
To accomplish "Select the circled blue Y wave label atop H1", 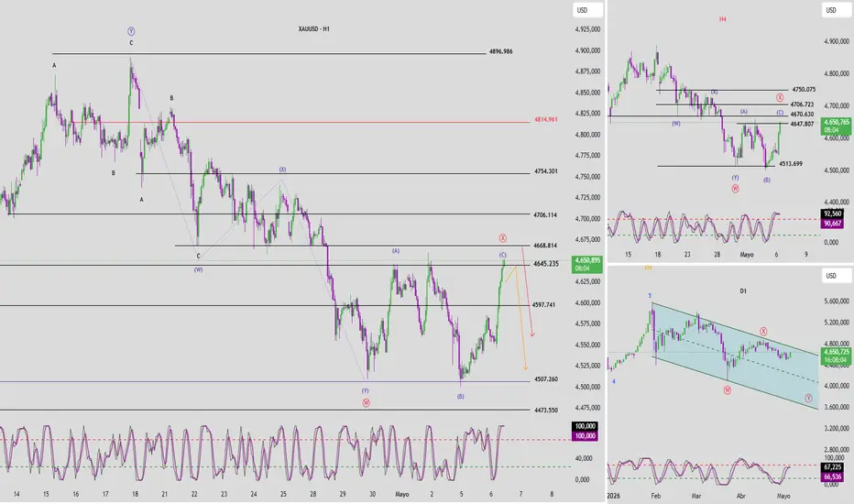I will pyautogui.click(x=131, y=31).
